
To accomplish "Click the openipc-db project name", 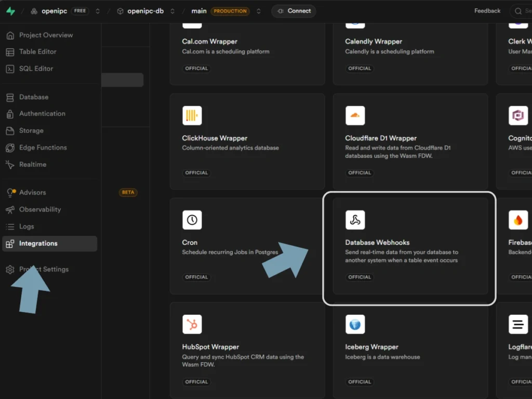I will click(x=145, y=11).
